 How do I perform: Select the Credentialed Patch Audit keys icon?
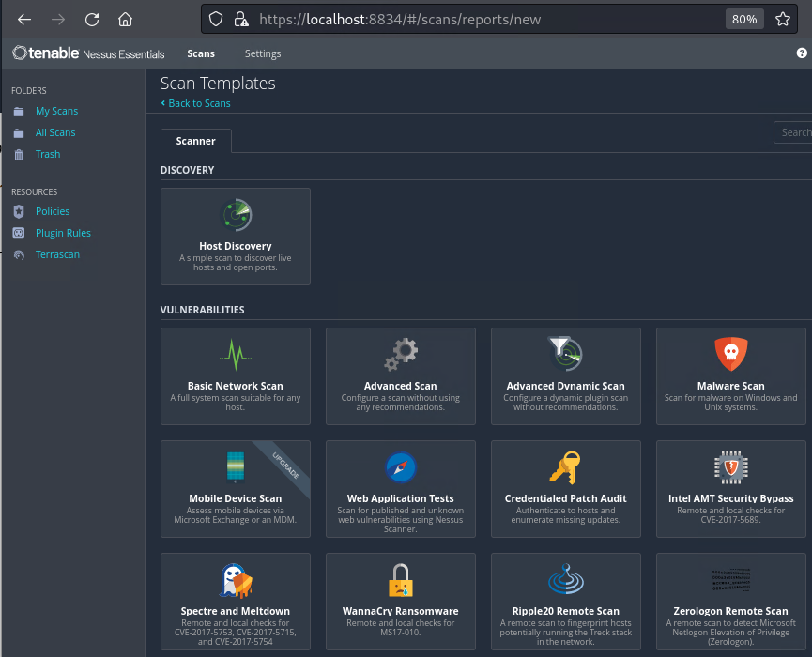tap(565, 466)
